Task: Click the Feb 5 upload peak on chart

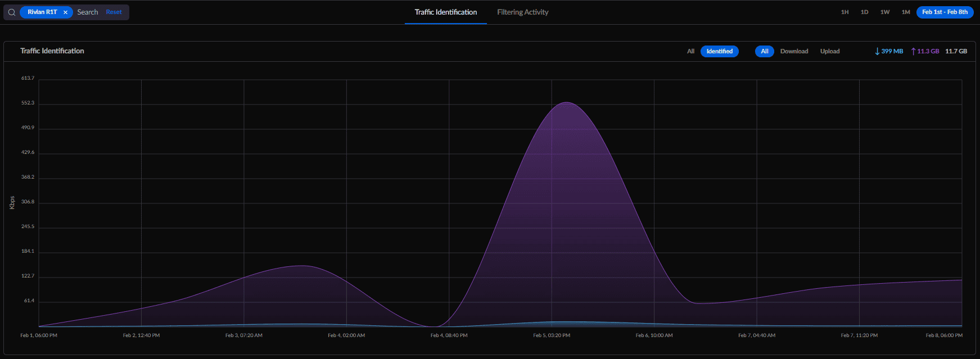Action: [567, 103]
